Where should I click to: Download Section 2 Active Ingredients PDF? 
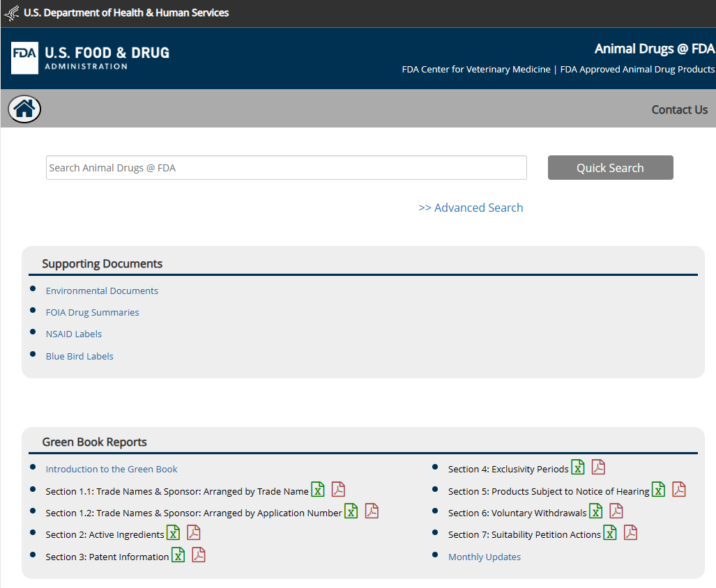click(x=194, y=532)
